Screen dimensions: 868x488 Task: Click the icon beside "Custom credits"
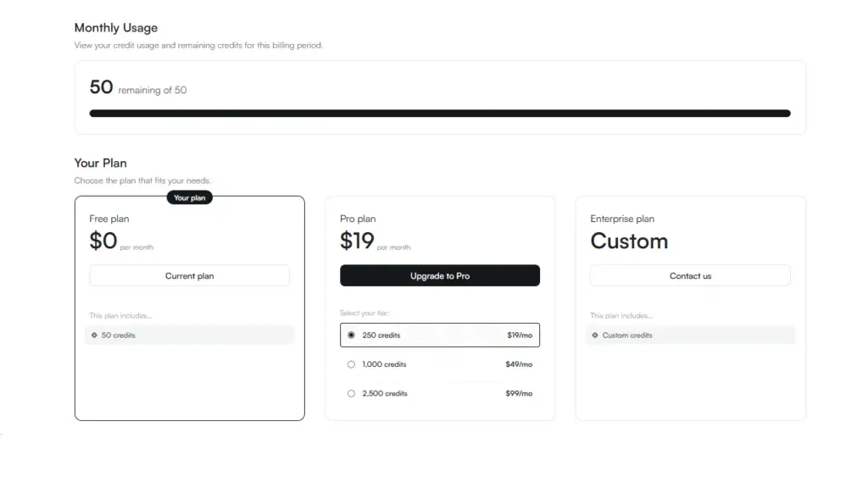coord(594,335)
